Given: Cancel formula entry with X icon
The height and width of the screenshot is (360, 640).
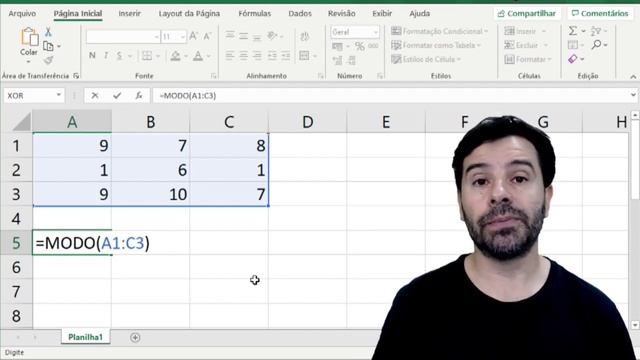Looking at the screenshot, I should (95, 96).
